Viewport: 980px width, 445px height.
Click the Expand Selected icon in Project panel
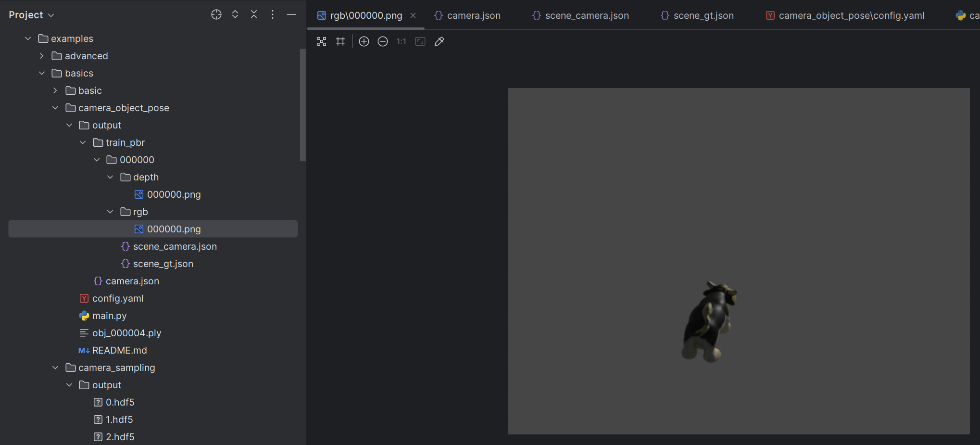[235, 15]
